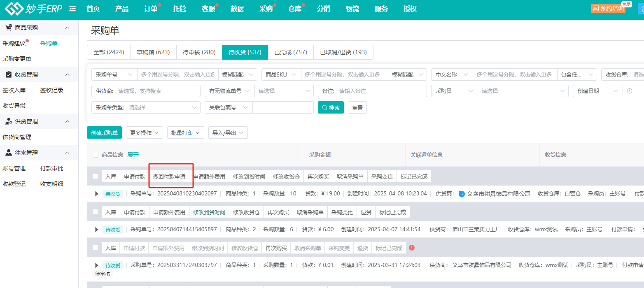Open the 模糊匹配 dropdown after 商品SKU input

407,74
